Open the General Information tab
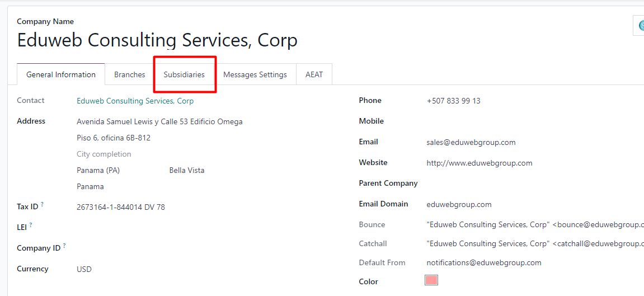The width and height of the screenshot is (644, 296). 61,74
